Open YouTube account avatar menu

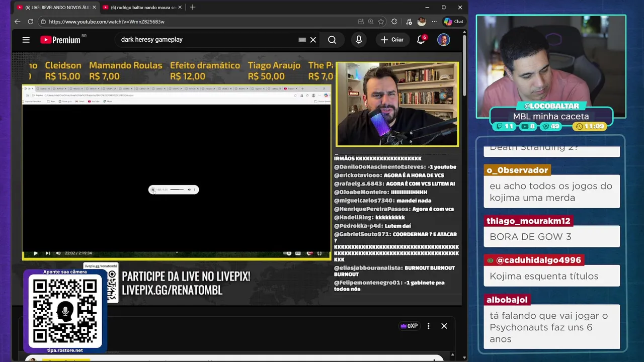(443, 40)
